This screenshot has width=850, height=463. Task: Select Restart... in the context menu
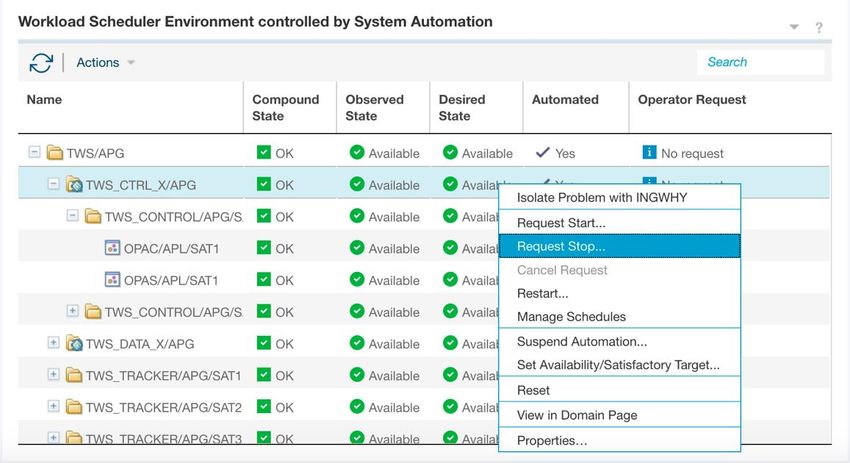click(619, 293)
